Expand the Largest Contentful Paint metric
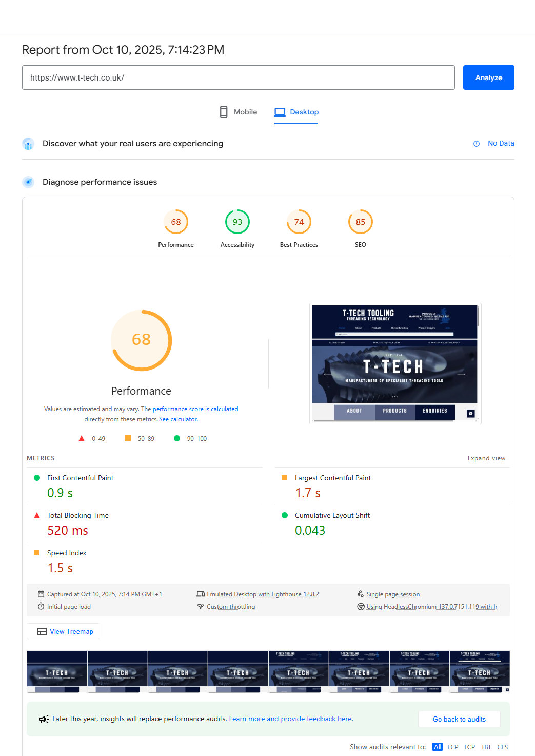This screenshot has height=756, width=535. 332,478
